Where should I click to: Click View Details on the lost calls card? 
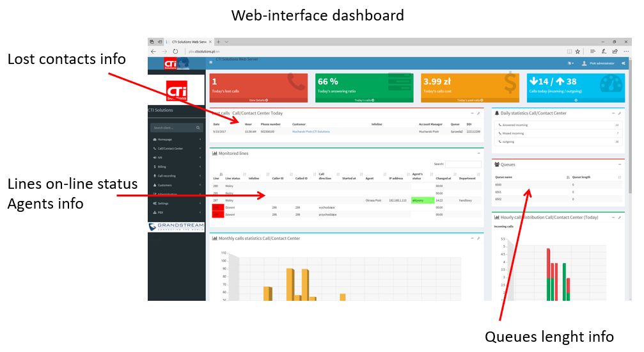point(258,100)
